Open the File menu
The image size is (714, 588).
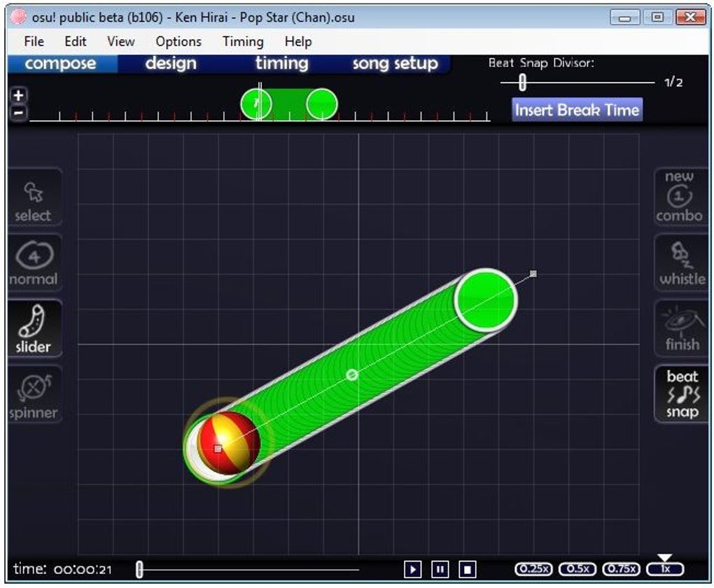coord(34,41)
